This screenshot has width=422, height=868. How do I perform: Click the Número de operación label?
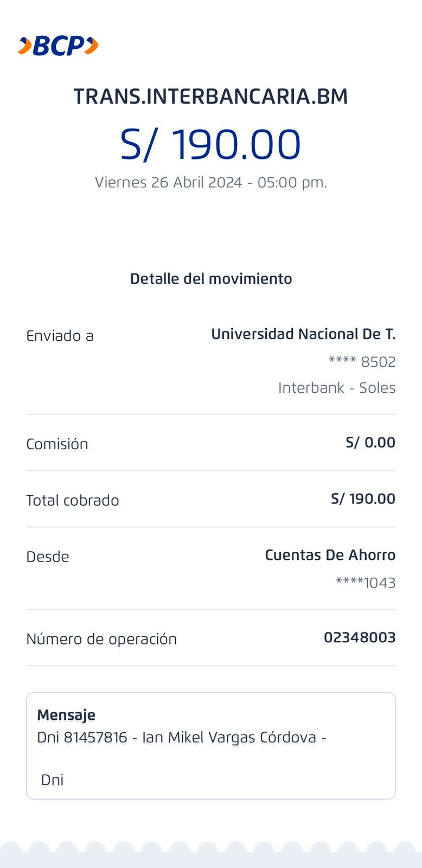tap(101, 639)
